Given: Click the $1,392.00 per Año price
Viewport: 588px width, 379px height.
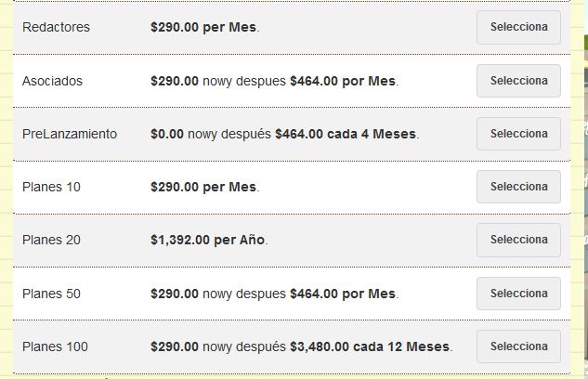Looking at the screenshot, I should (x=208, y=240).
